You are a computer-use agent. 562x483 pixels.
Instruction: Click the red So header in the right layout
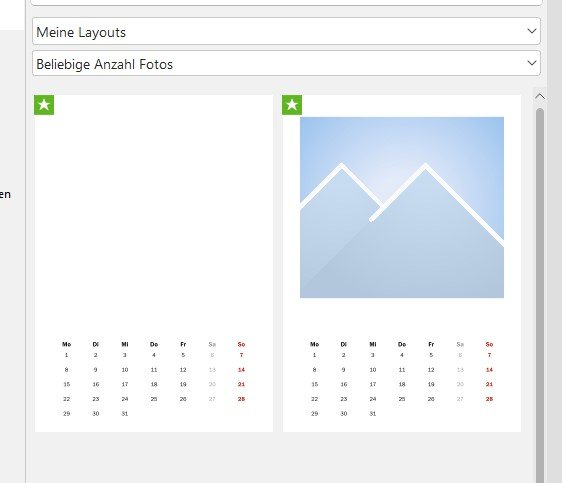tap(489, 344)
